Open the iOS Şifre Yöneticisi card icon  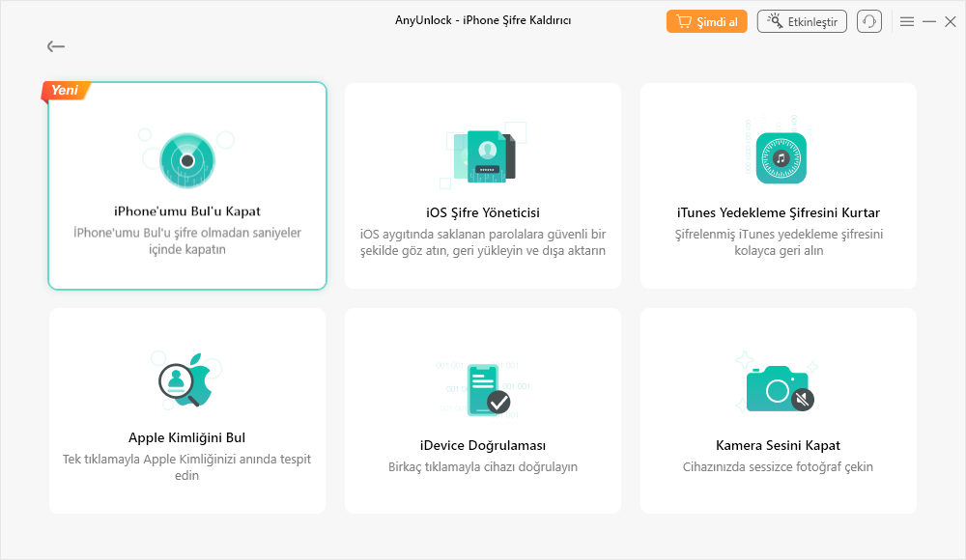[x=485, y=156]
